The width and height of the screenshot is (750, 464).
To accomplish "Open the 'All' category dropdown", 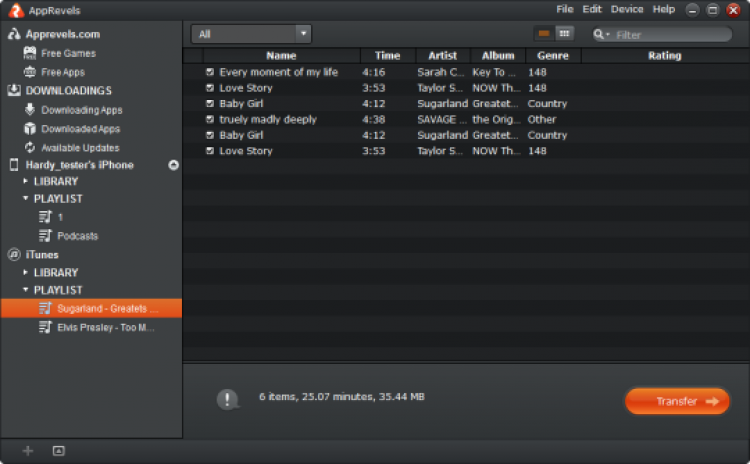I will pos(251,34).
